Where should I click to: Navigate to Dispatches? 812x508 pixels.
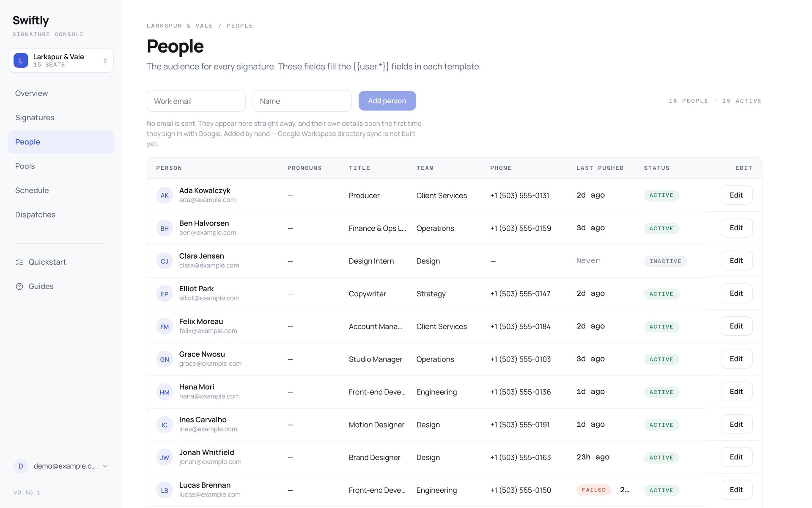[x=61, y=215]
